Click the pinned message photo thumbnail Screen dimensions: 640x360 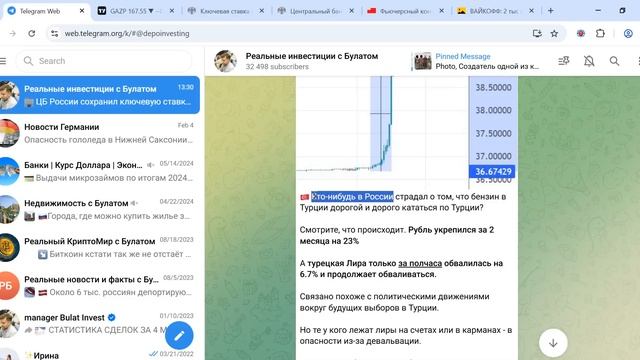423,61
